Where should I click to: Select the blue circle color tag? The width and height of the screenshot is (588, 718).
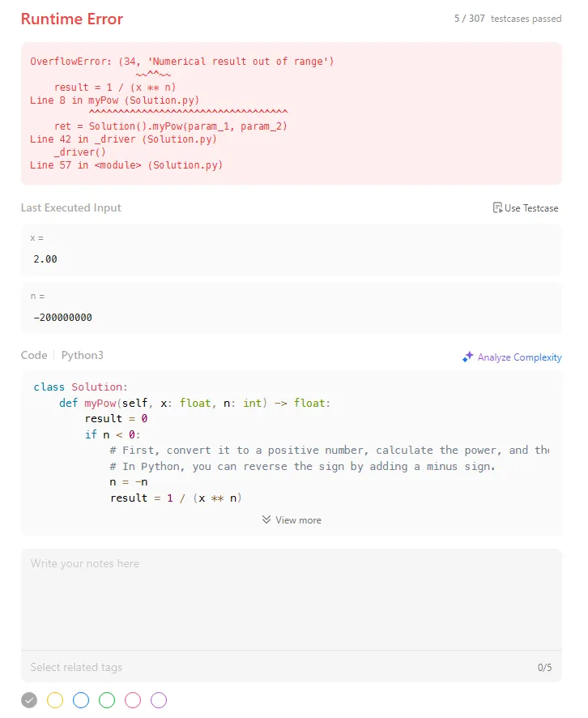click(x=81, y=700)
